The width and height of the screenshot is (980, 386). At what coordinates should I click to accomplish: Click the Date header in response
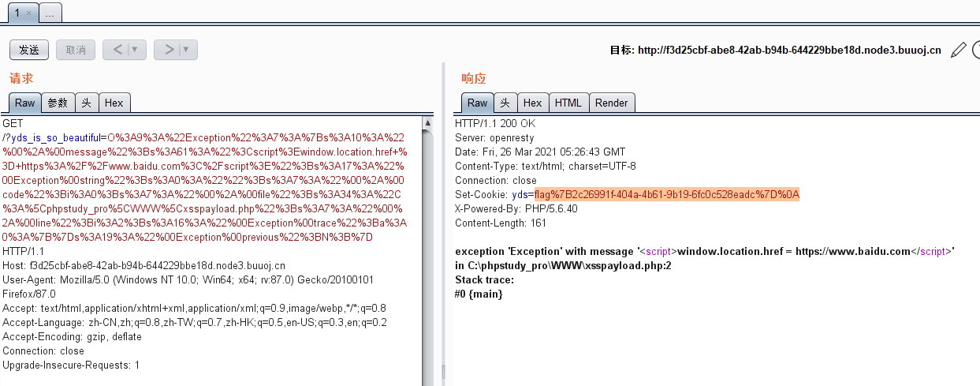click(x=540, y=152)
